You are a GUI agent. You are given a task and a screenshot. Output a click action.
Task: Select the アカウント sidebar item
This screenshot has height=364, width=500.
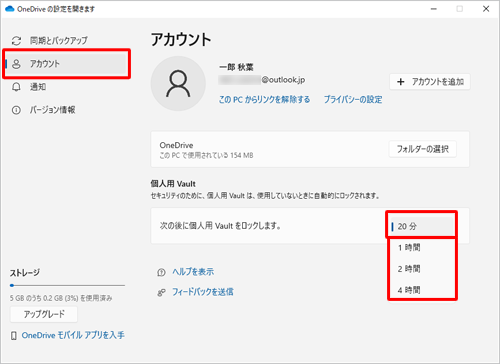point(66,64)
